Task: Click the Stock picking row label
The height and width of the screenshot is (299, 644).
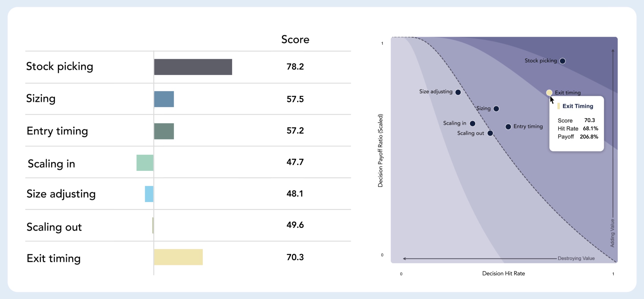Action: point(60,66)
